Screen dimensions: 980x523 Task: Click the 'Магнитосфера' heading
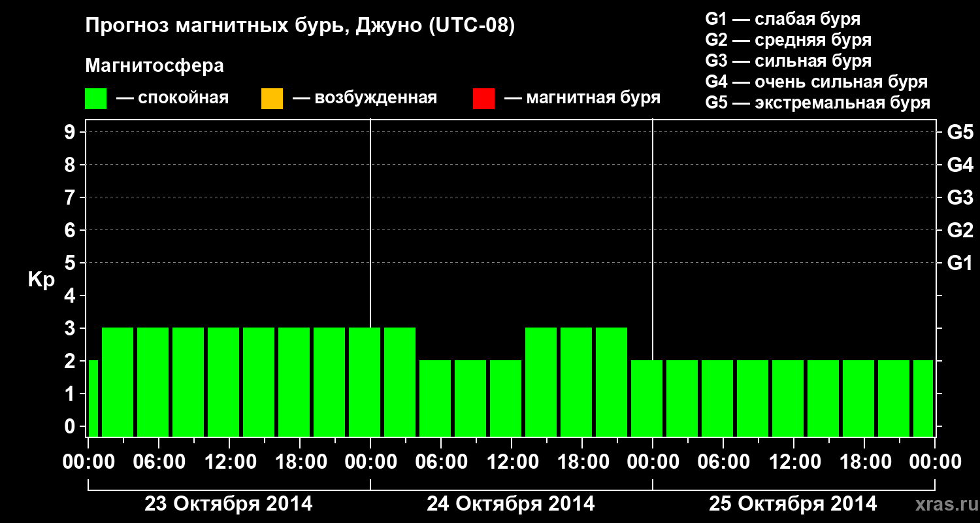pos(155,66)
